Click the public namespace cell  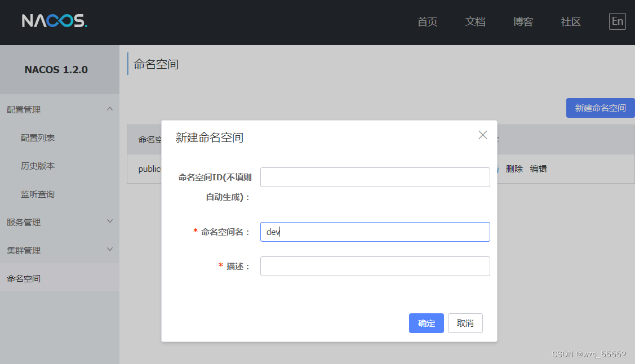[150, 169]
